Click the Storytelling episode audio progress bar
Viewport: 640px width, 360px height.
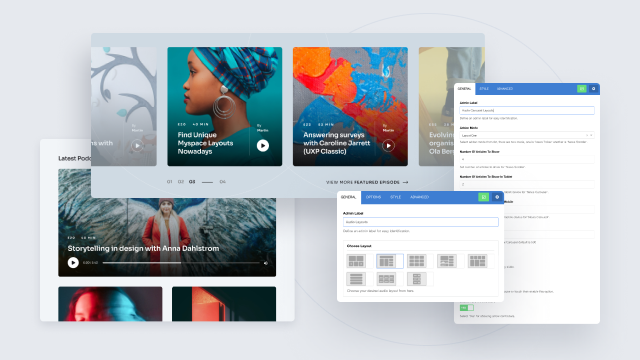[181, 263]
